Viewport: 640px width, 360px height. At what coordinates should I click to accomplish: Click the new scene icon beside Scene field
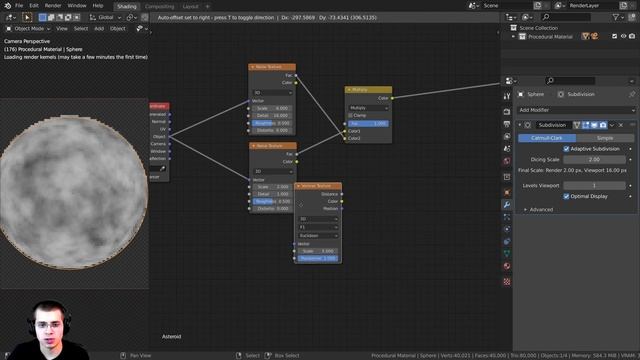tap(538, 6)
